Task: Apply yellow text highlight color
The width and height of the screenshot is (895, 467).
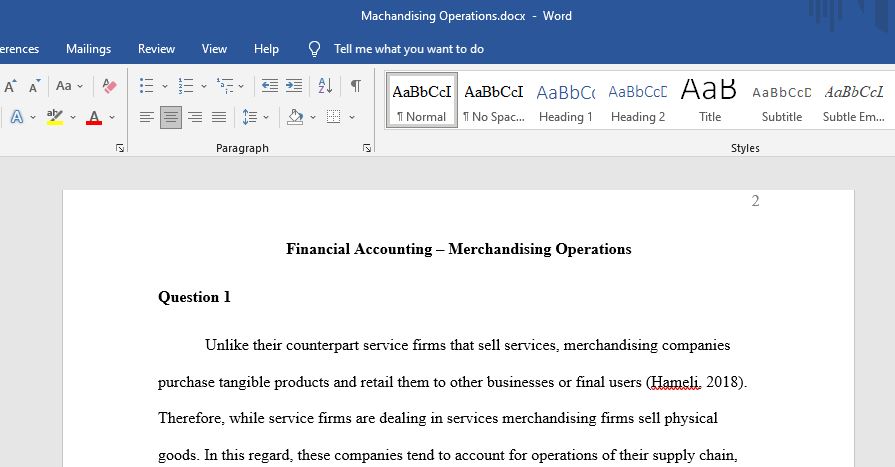Action: (x=55, y=117)
